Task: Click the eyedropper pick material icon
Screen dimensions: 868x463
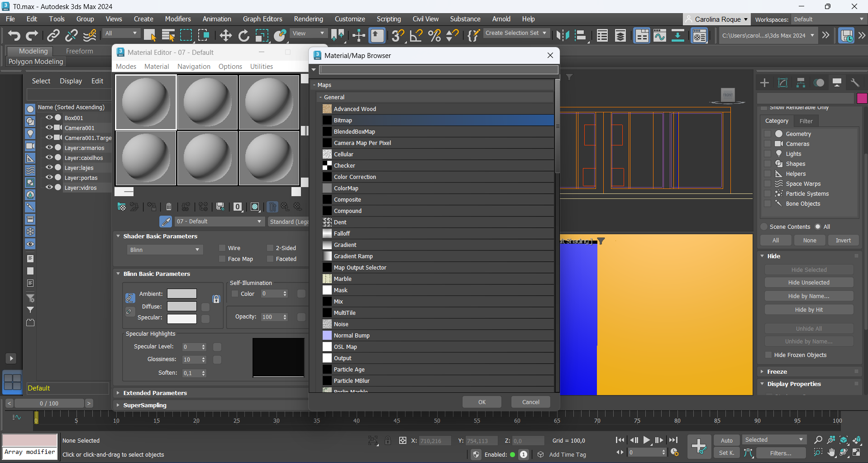Action: (166, 222)
